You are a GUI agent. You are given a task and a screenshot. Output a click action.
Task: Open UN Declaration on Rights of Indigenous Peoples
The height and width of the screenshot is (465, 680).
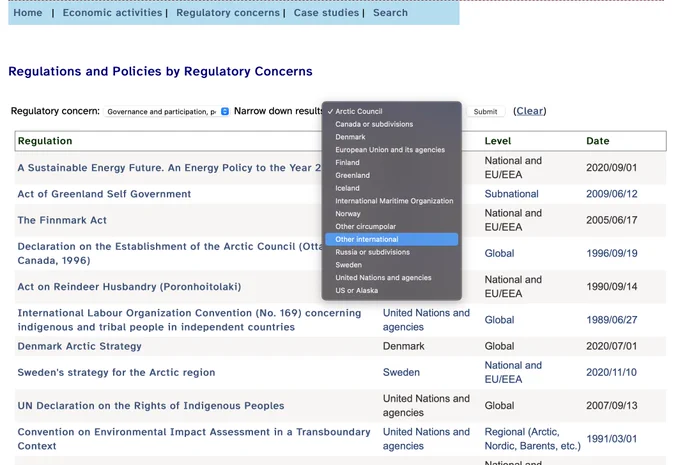[x=151, y=406]
